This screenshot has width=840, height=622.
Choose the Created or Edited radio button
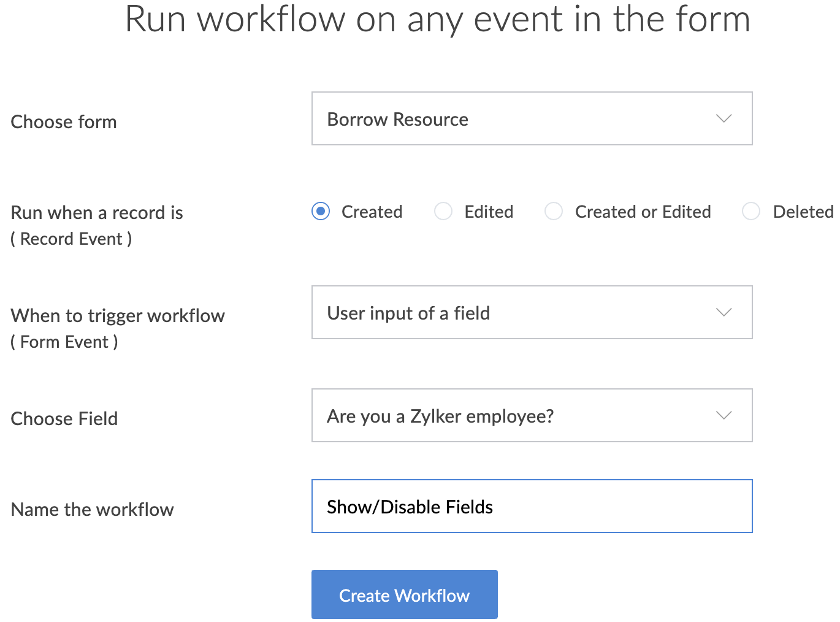click(554, 212)
